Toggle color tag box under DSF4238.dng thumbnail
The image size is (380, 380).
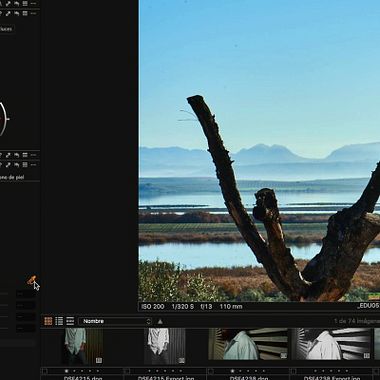(x=210, y=371)
